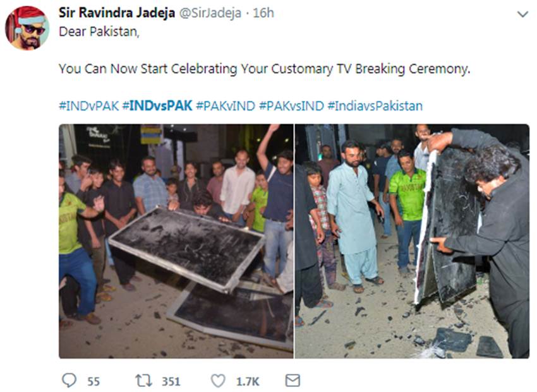This screenshot has height=392, width=537.
Task: Click the #IndiavsPakistan hashtag
Action: pyautogui.click(x=375, y=105)
